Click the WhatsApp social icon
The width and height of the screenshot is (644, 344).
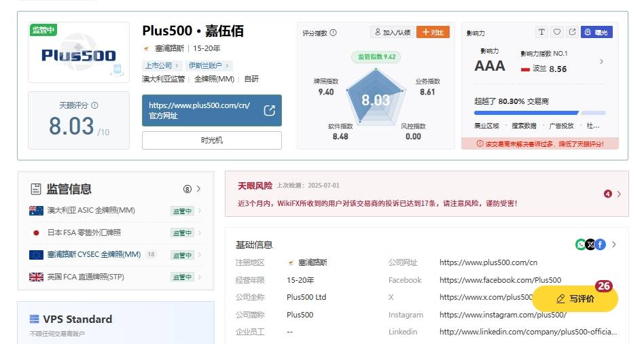pos(581,245)
